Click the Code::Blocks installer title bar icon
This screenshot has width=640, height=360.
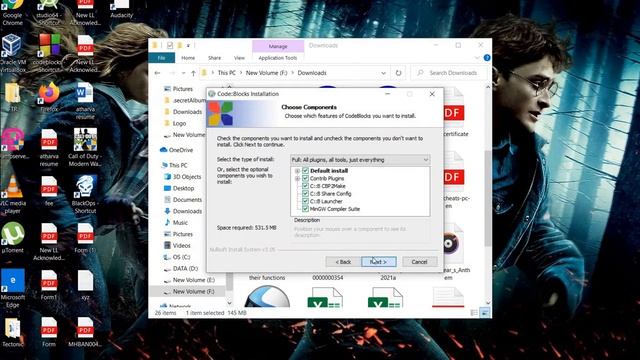212,94
